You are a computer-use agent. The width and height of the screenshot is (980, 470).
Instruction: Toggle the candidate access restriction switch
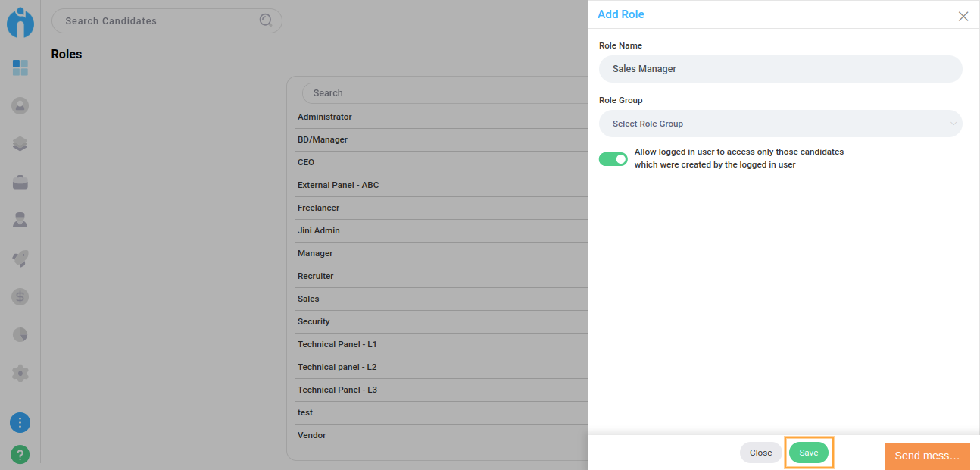pyautogui.click(x=613, y=159)
